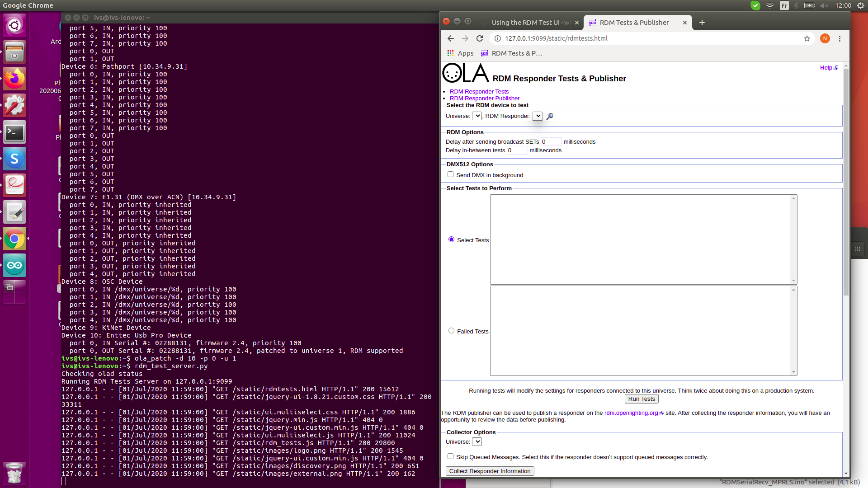The width and height of the screenshot is (868, 488).
Task: Select the Failed Tests radio button
Action: [451, 330]
